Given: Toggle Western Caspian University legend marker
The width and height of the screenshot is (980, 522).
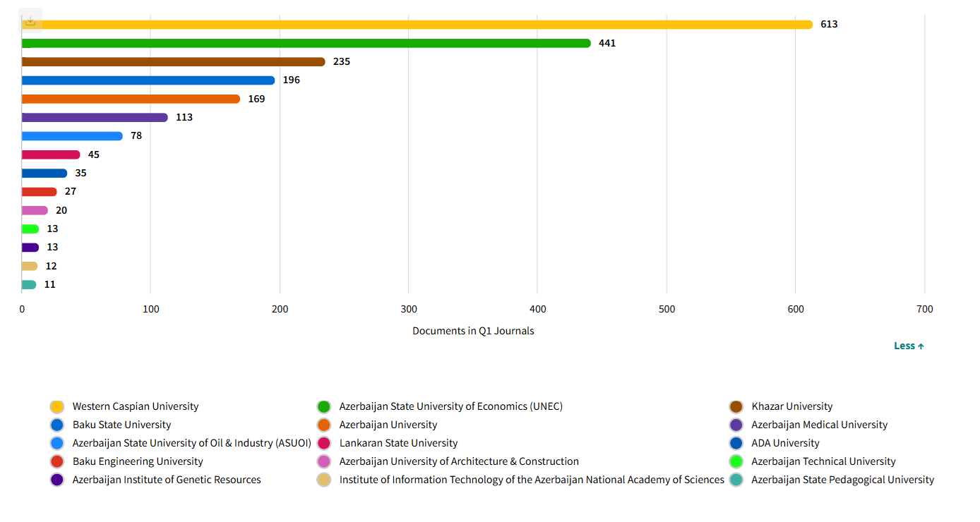Looking at the screenshot, I should 57,407.
